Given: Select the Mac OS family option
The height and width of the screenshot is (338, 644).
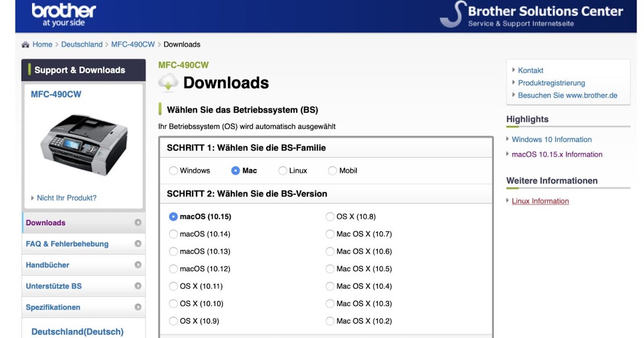Looking at the screenshot, I should 236,171.
